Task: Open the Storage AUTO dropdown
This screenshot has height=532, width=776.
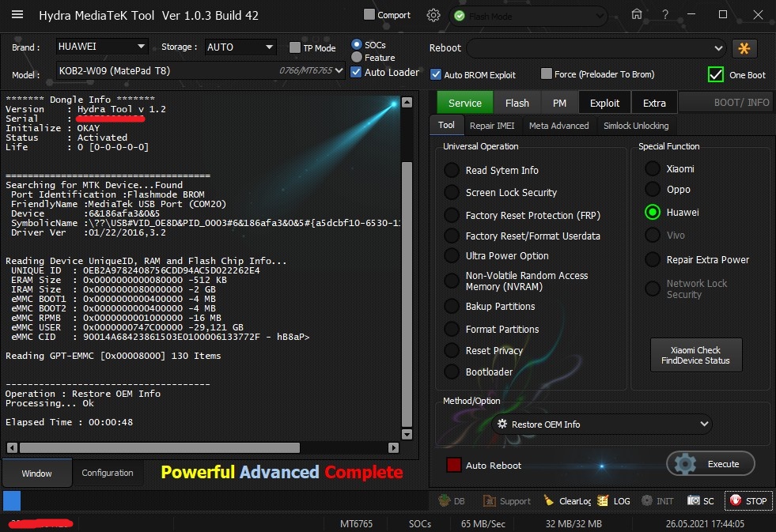Action: pos(240,47)
